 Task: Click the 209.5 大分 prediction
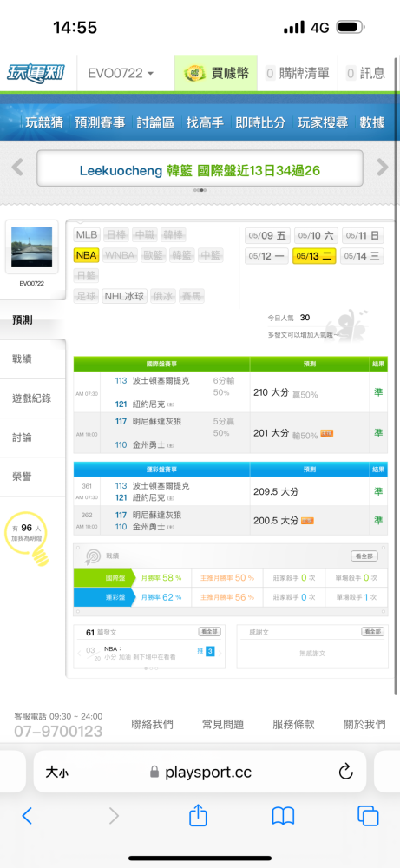276,491
